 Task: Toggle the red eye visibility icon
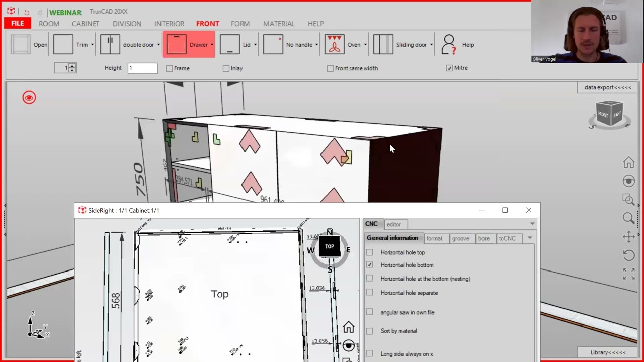pyautogui.click(x=29, y=98)
